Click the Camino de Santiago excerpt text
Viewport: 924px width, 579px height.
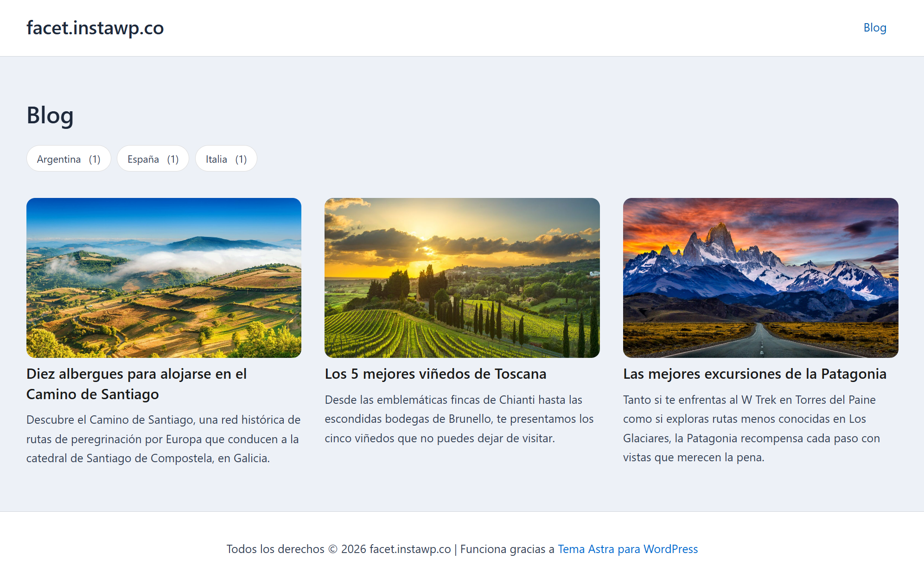coord(163,439)
